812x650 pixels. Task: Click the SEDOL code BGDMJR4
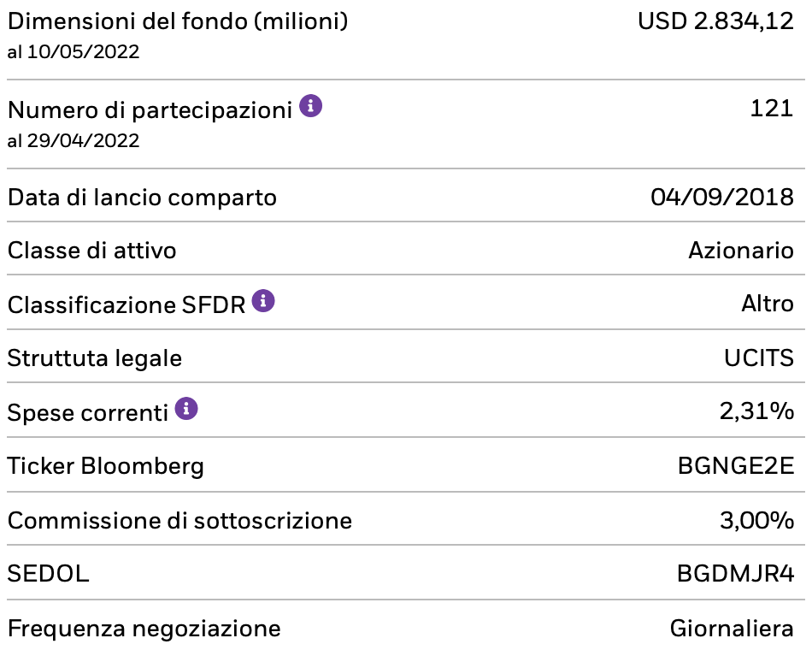point(735,574)
